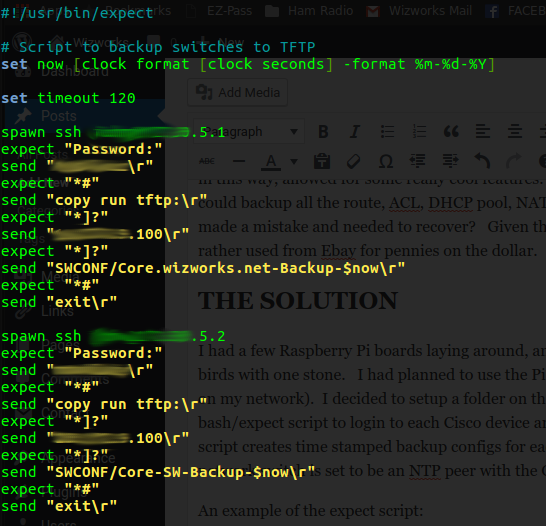
Task: Open the Paragraph format dropdown
Action: click(249, 132)
